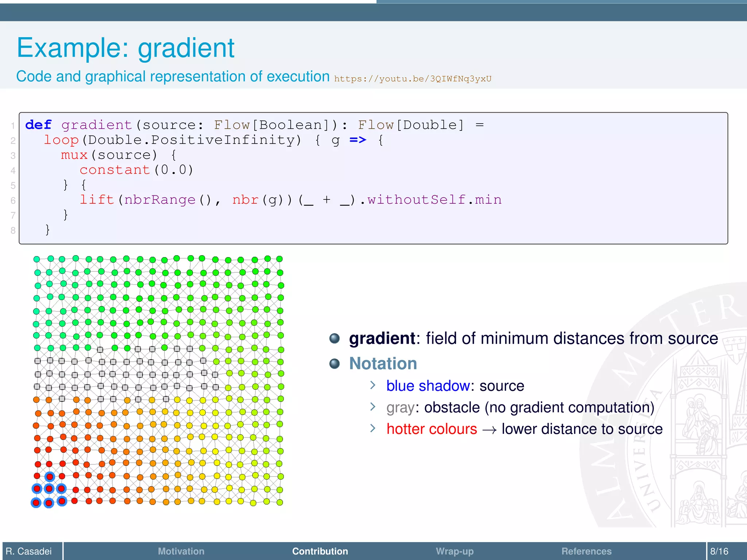Viewport: 747px width, 560px height.
Task: Click the blue shadow colored text
Action: (x=428, y=386)
